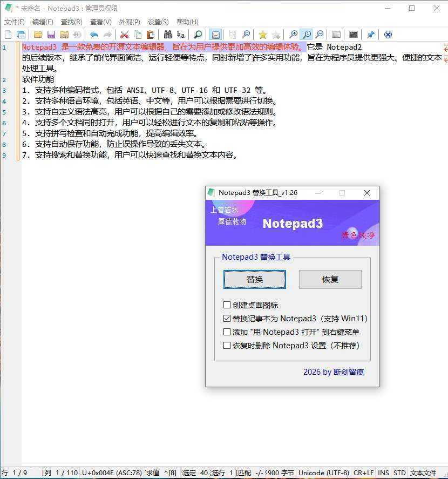This screenshot has height=479, width=448.
Task: Open the file history toolbar icon
Action: click(x=77, y=35)
